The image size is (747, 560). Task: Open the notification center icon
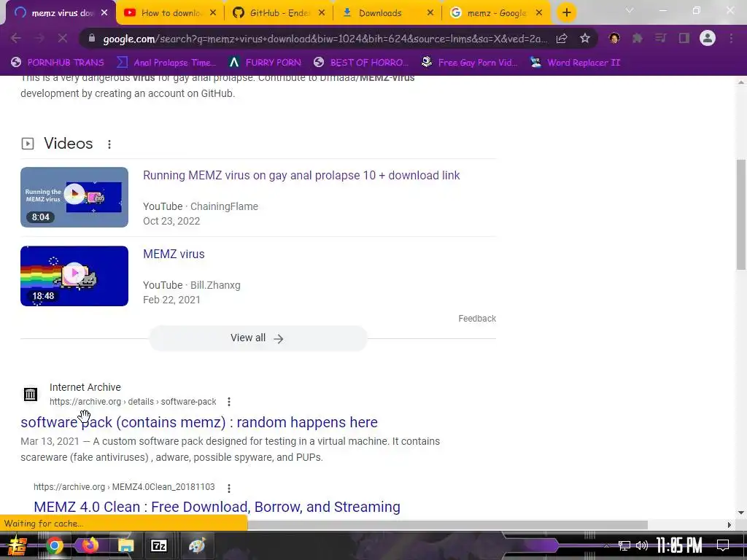coord(723,545)
